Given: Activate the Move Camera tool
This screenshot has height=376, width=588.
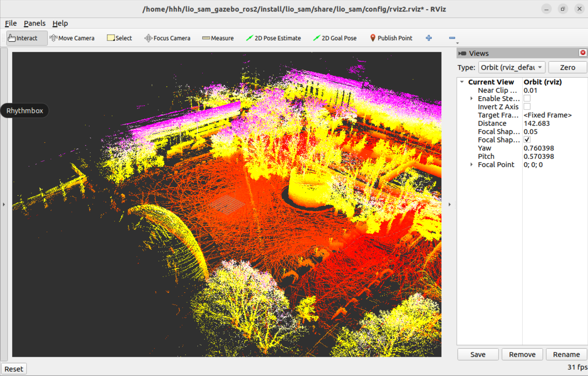Looking at the screenshot, I should click(x=72, y=38).
